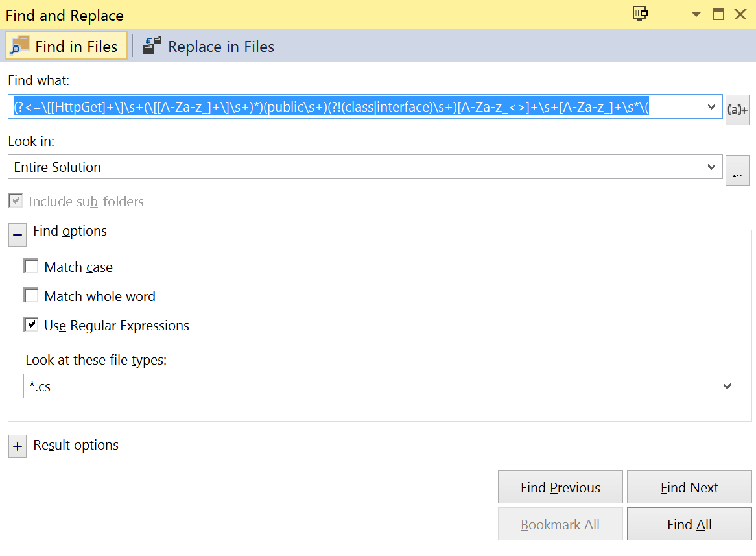Open the Find what history dropdown arrow
This screenshot has width=756, height=556.
711,106
